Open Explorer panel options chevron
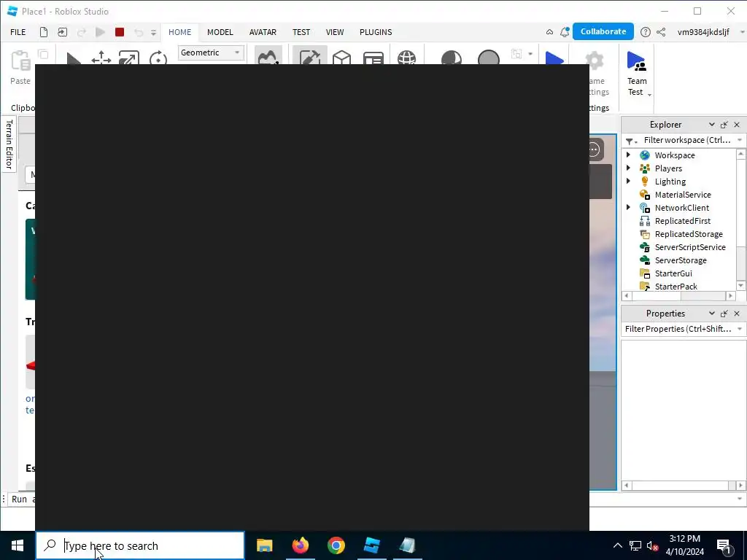Screen dimensions: 747x560 [711, 124]
